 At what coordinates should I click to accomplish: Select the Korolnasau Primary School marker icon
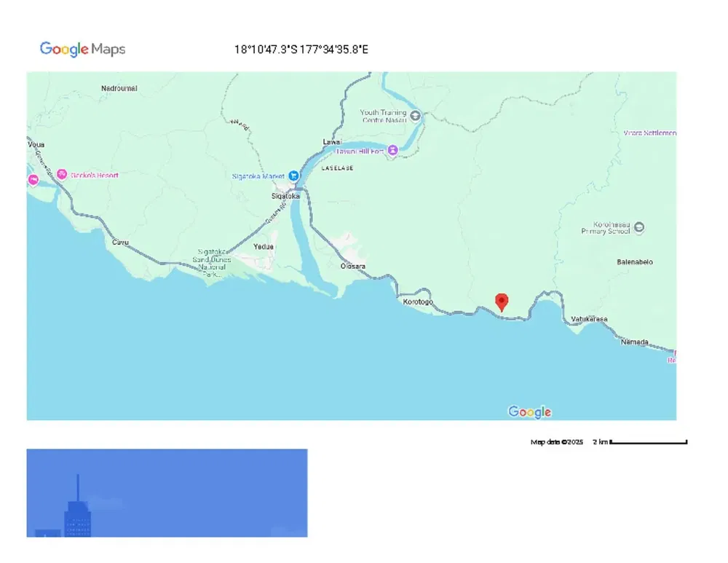coord(639,228)
